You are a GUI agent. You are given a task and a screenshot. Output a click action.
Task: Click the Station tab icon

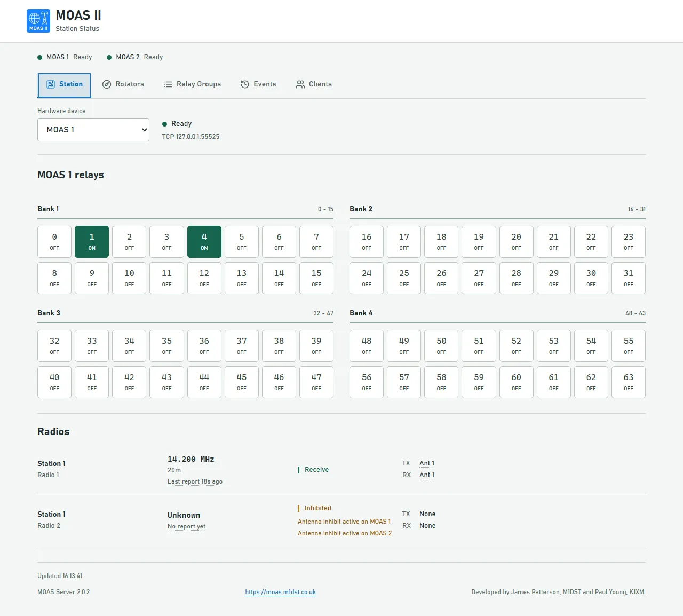51,84
